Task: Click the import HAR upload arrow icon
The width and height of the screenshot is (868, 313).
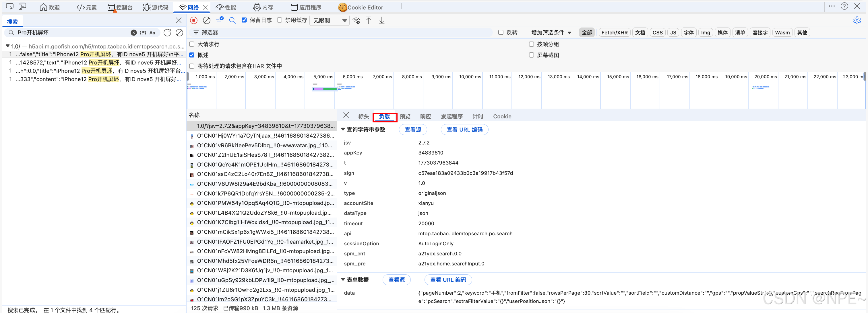Action: click(369, 21)
